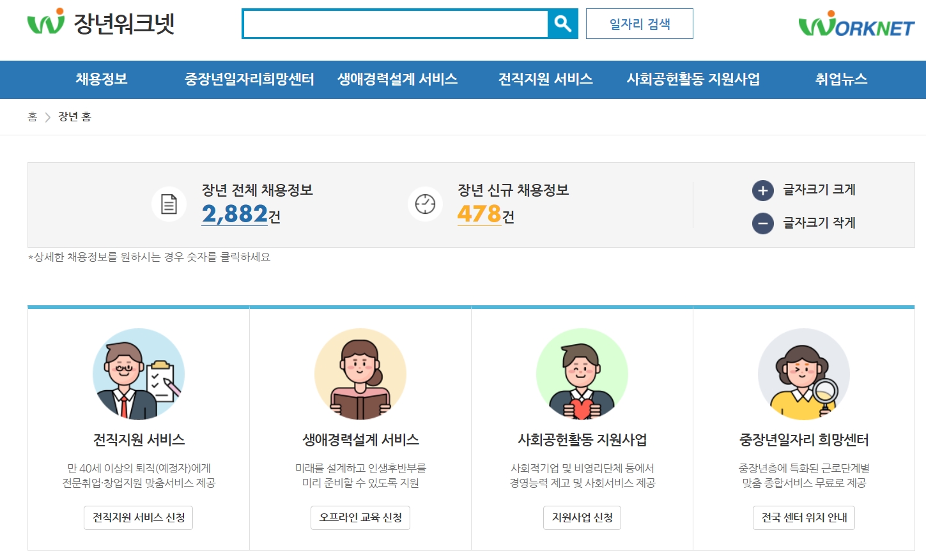Click description text 사회적기업 및 비영리단체 등에서
The height and width of the screenshot is (560, 926).
pyautogui.click(x=582, y=469)
